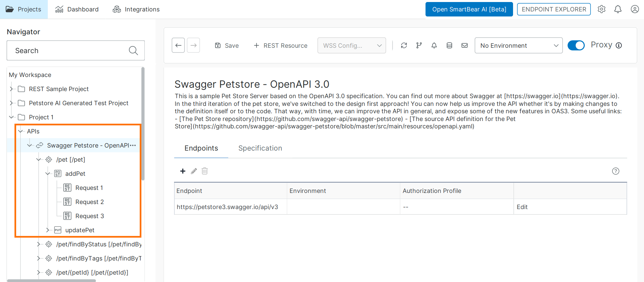This screenshot has width=644, height=282.
Task: Click the Navigator search field
Action: tap(76, 50)
